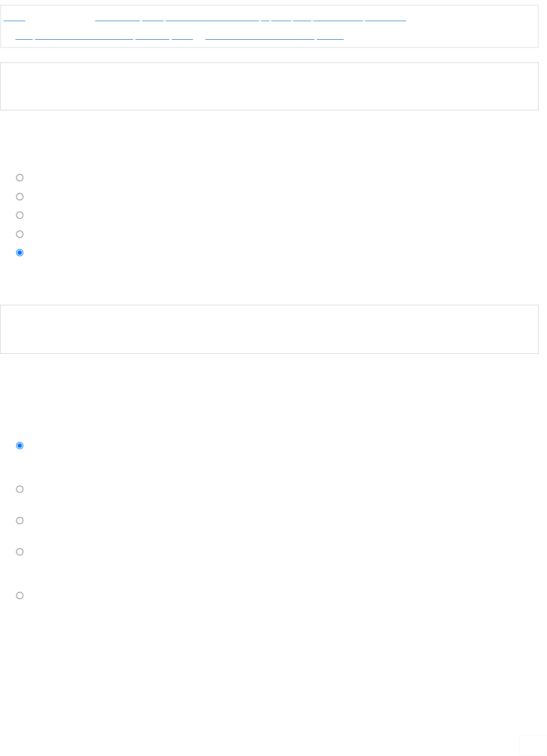Select the second radio option in lower group
The image size is (547, 756).
20,489
